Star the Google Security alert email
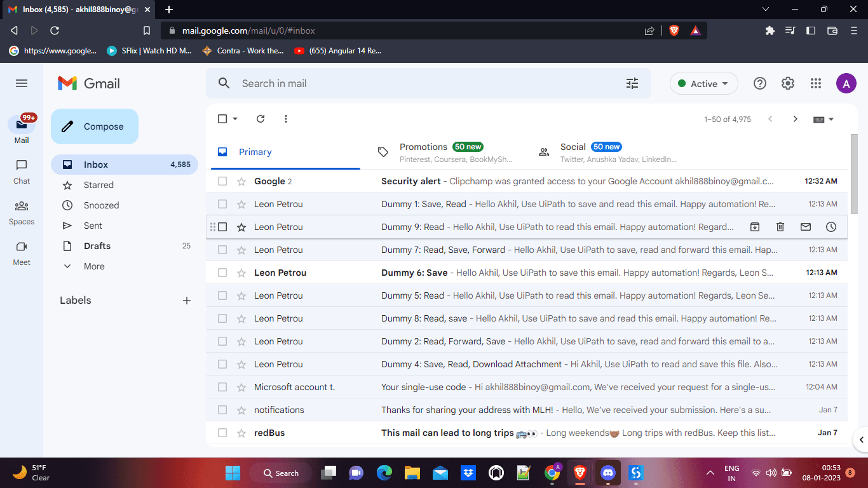 (241, 181)
